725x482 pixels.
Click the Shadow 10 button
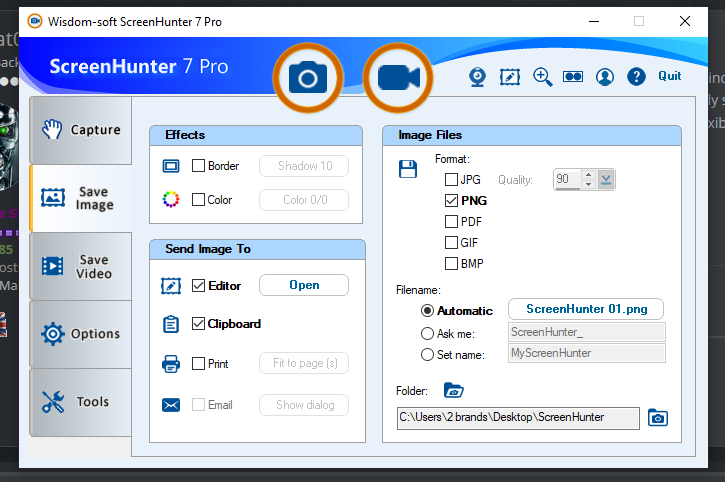[x=304, y=166]
